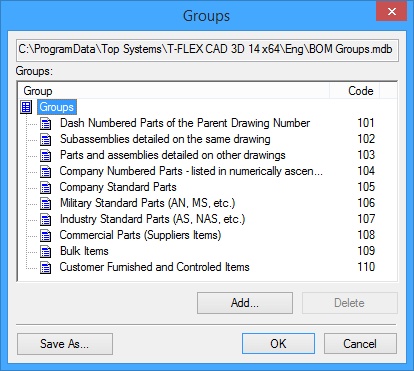
Task: Select the Company Standard Parts group
Action: 118,187
